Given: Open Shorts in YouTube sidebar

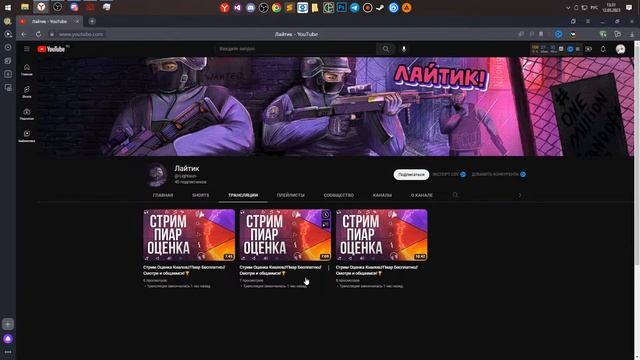Looking at the screenshot, I should click(27, 92).
